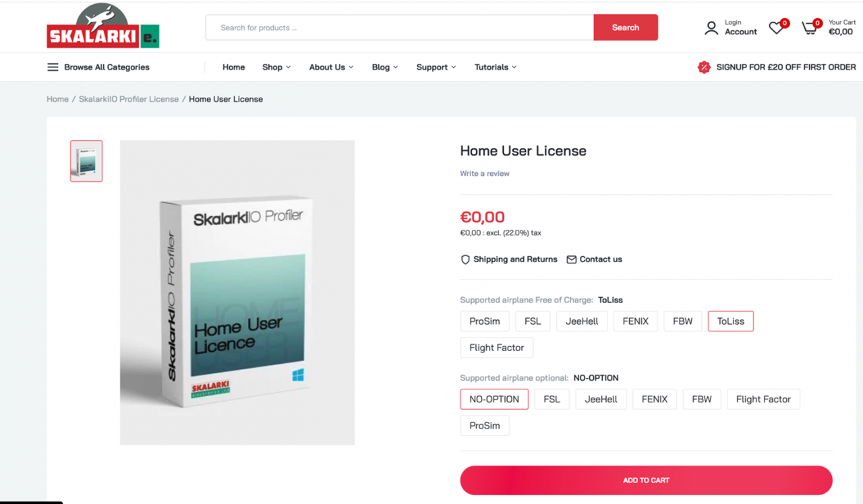
Task: Open the shopping cart icon
Action: (808, 28)
